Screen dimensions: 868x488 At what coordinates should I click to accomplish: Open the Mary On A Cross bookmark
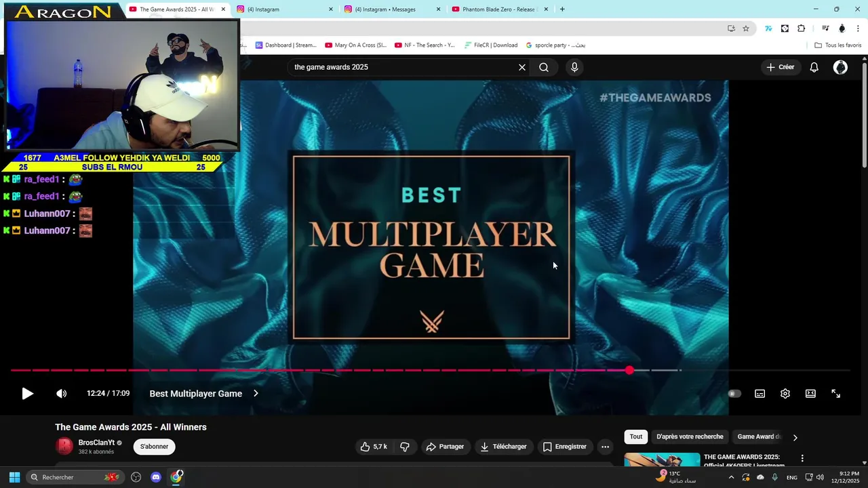(x=355, y=45)
